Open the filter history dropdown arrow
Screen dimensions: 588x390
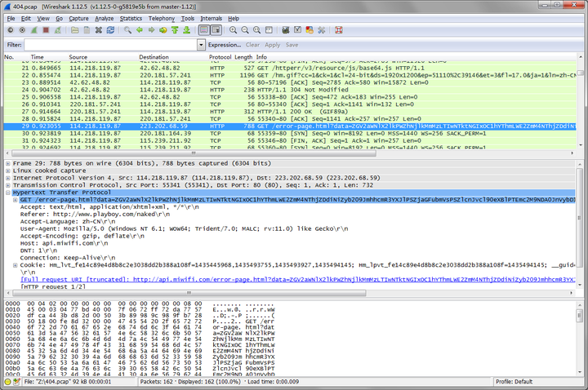202,45
